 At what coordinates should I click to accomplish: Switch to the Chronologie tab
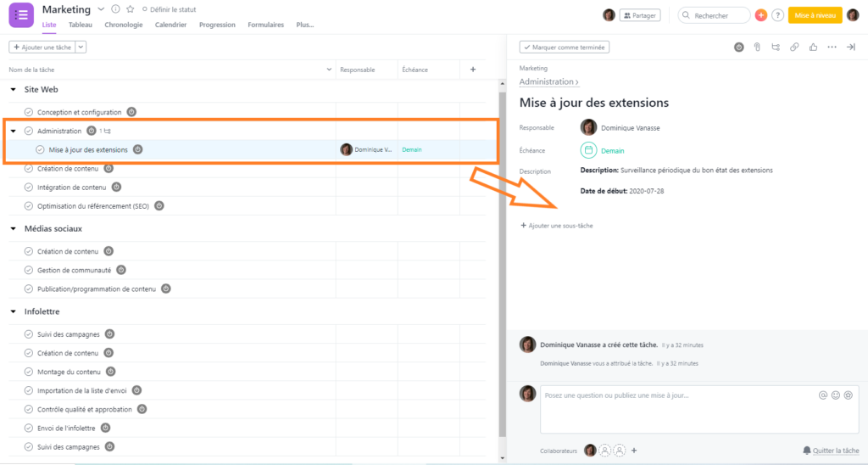click(x=124, y=25)
